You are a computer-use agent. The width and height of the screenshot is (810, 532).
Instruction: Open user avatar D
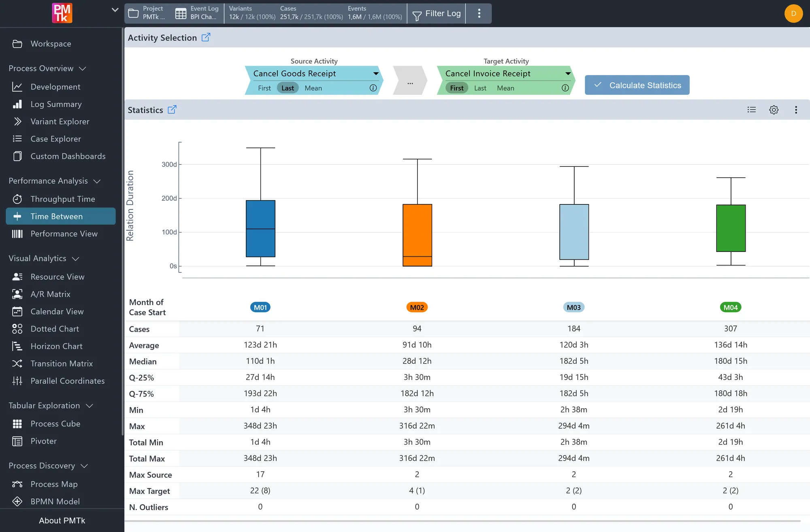pos(793,13)
